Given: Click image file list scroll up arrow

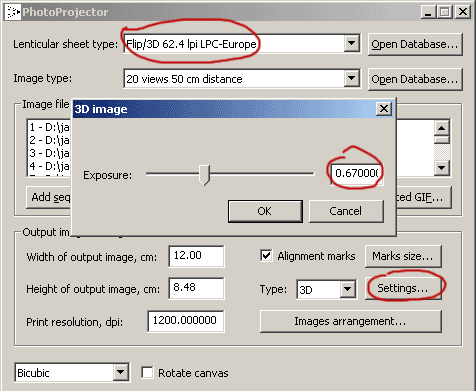Looking at the screenshot, I should pos(442,128).
